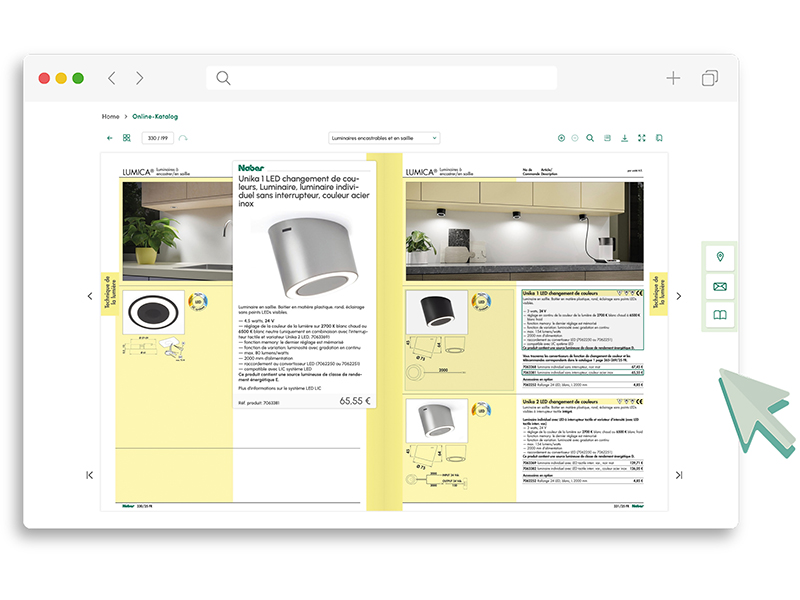This screenshot has height=600, width=800.
Task: Click the browser forward chevron
Action: (139, 78)
